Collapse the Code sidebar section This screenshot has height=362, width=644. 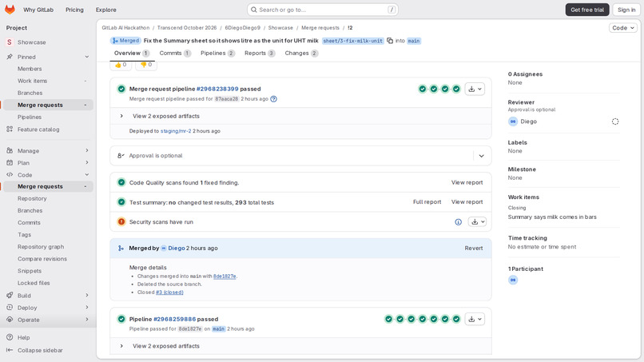[86, 175]
